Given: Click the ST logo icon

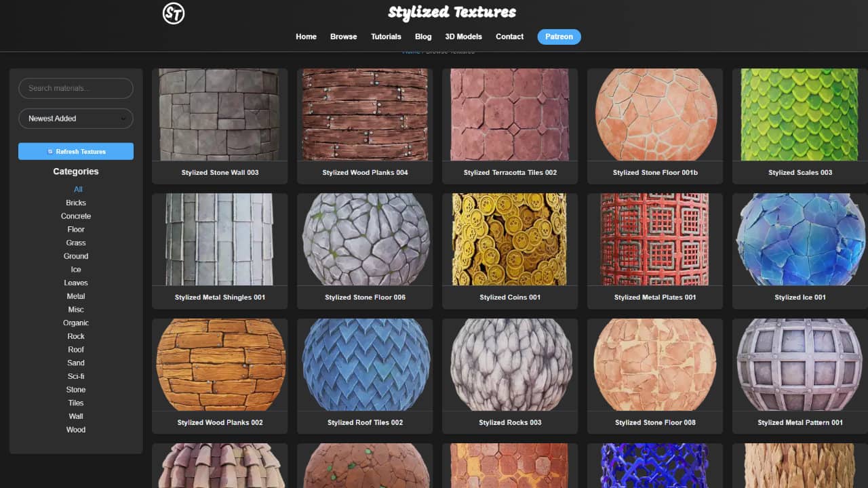Looking at the screenshot, I should point(174,14).
